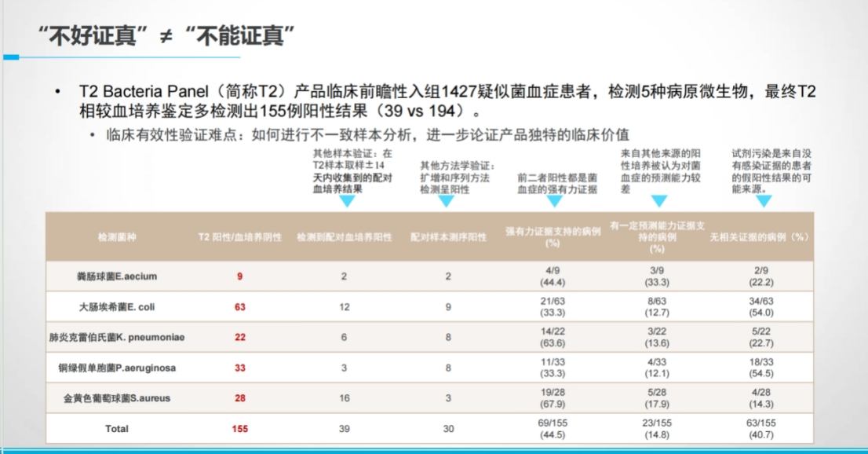Click the value 16 in the S.aureus row

(345, 398)
